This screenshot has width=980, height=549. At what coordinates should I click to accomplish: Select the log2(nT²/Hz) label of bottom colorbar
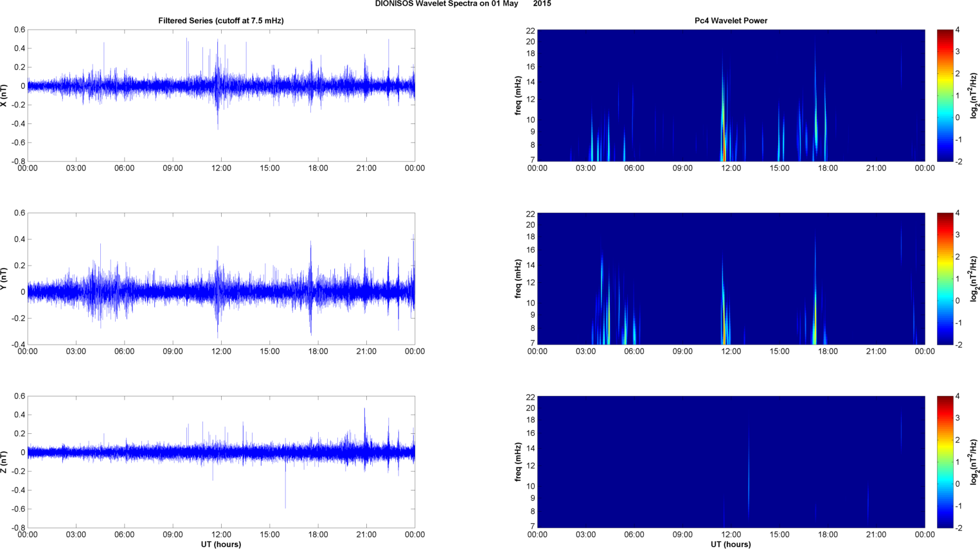click(974, 462)
